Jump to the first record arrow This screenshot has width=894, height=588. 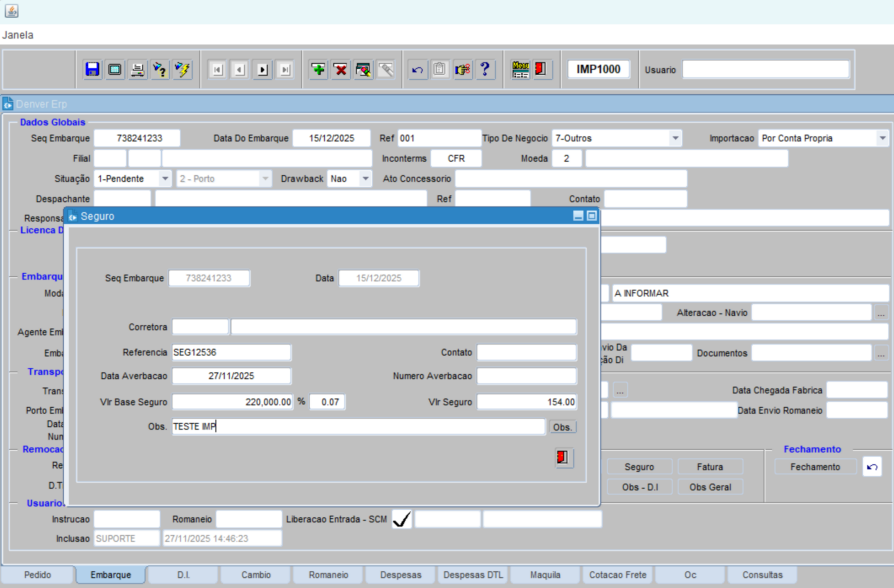[217, 69]
